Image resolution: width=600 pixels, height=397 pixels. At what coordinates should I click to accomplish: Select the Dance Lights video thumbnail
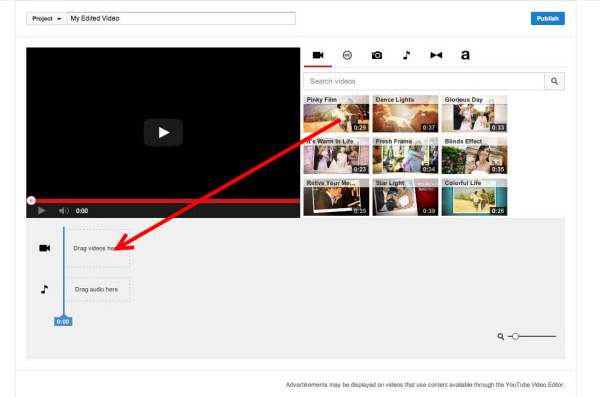(x=405, y=114)
